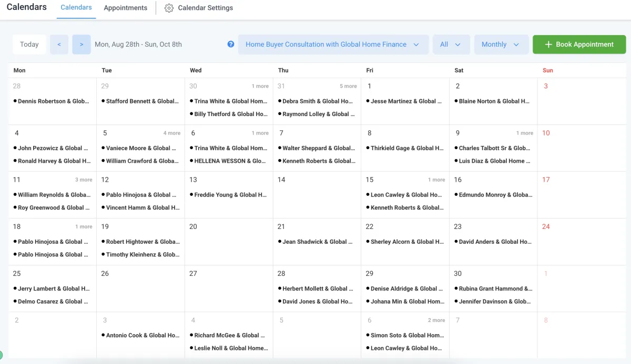Viewport: 631px width, 364px height.
Task: Open John Pezowicz appointment
Action: (52, 148)
